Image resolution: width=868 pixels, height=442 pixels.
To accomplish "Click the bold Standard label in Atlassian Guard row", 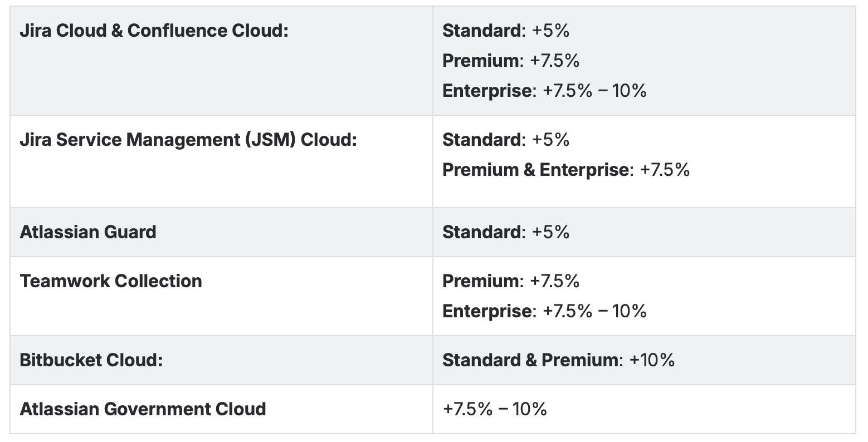I will [482, 232].
